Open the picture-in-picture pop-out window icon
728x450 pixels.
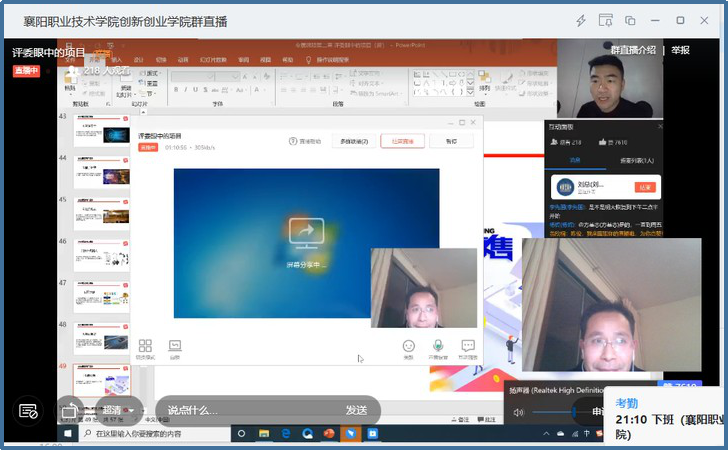[605, 20]
